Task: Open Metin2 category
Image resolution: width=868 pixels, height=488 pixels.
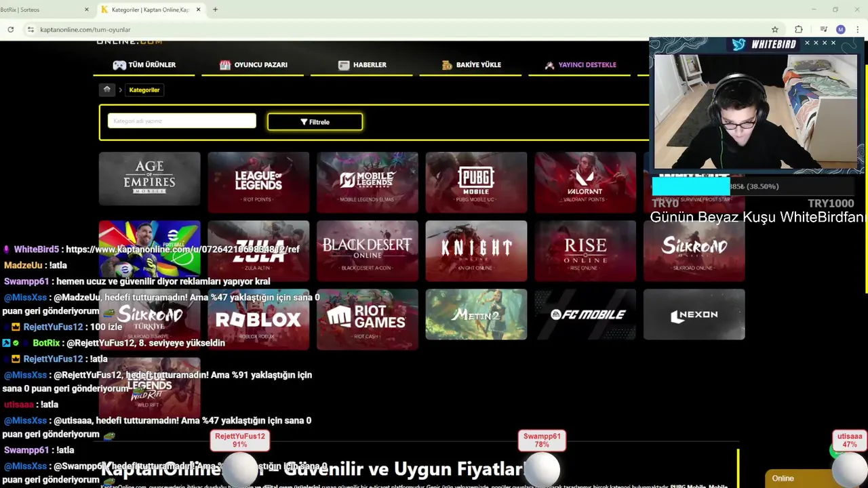Action: pos(476,314)
